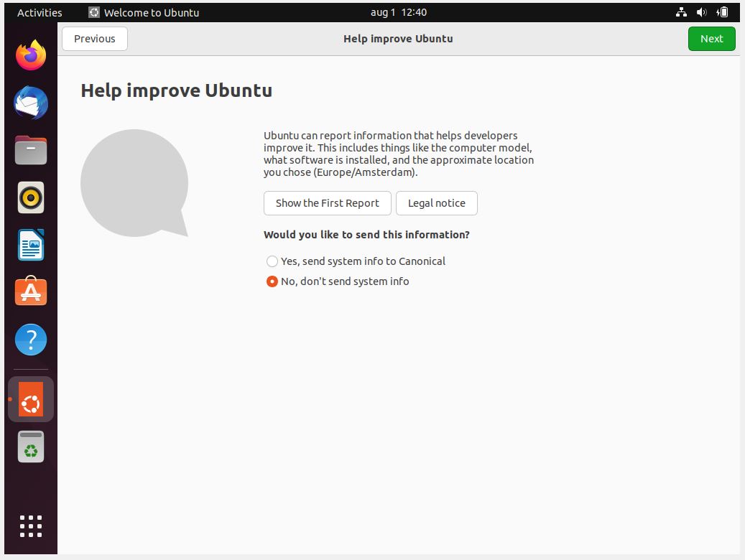745x560 pixels.
Task: Open the Activities overview
Action: coord(40,12)
